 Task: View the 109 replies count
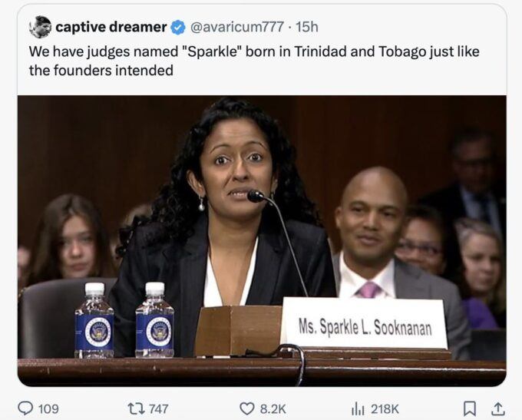click(48, 408)
